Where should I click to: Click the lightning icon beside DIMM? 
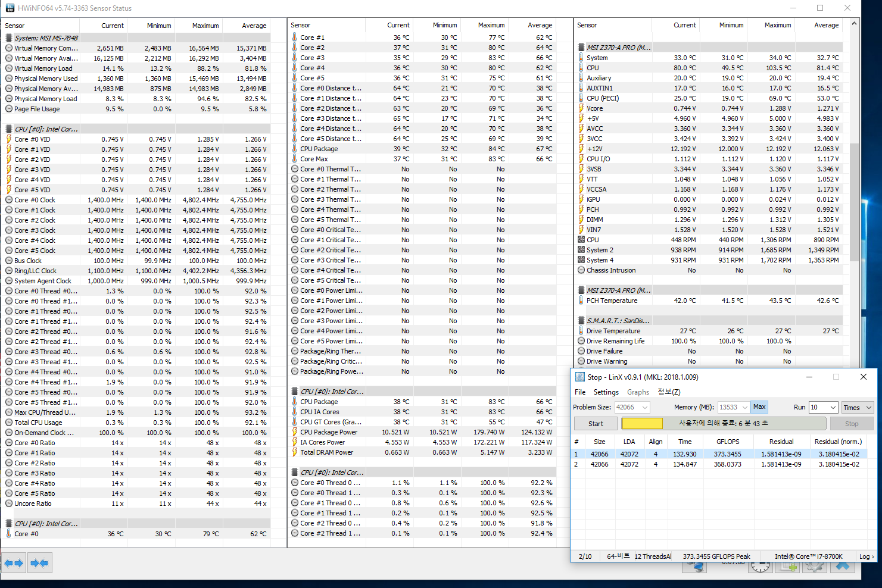pos(581,220)
